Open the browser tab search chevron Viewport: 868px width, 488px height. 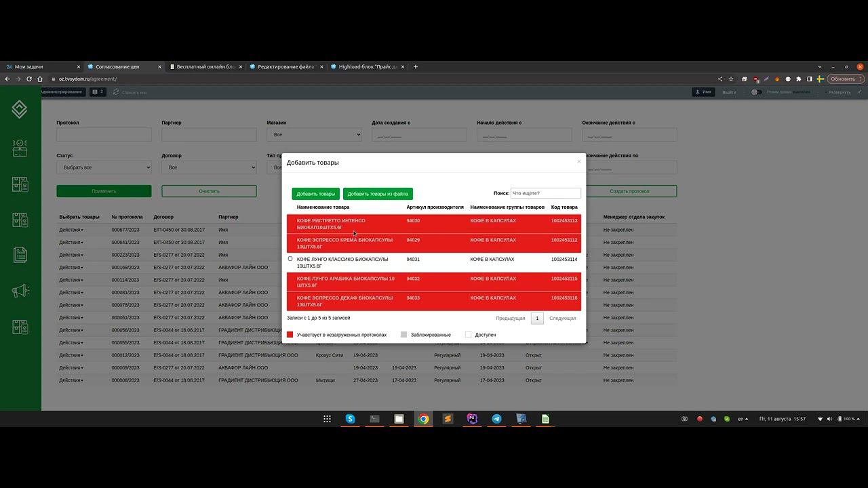click(821, 66)
